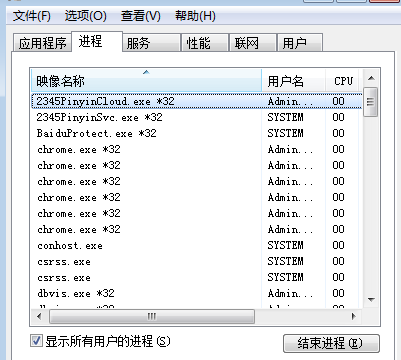
Task: Click vertical scrollbar up arrow
Action: point(371,79)
